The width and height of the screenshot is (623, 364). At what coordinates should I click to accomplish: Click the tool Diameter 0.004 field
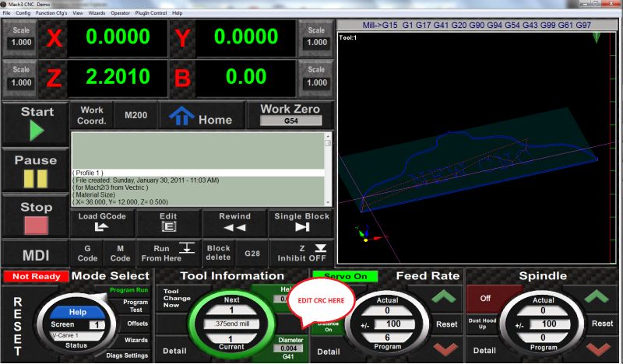point(289,348)
